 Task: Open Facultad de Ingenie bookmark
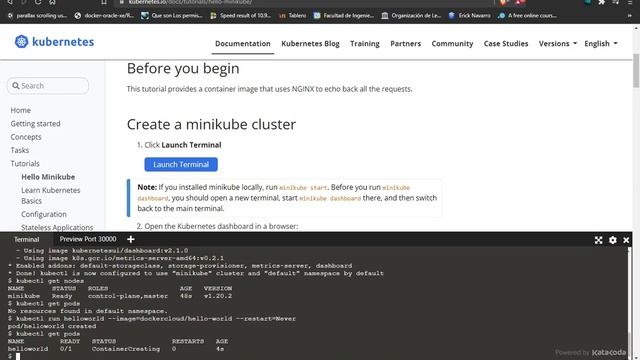coord(344,16)
